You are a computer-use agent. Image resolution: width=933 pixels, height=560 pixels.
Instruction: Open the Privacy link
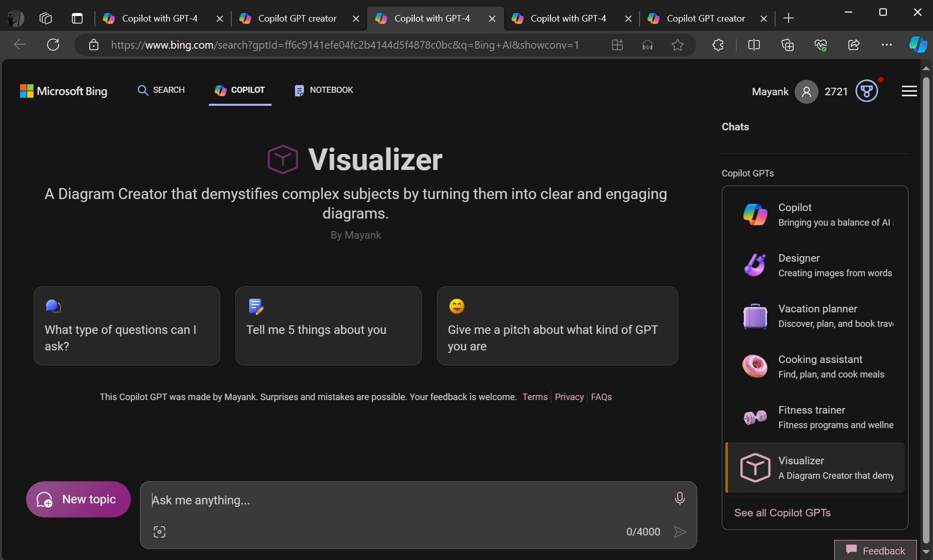(x=569, y=397)
